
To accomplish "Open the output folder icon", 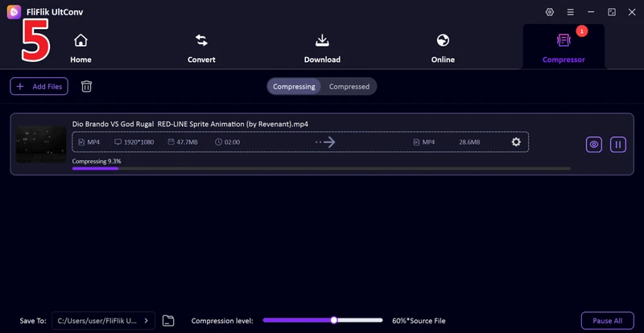I will coord(168,321).
